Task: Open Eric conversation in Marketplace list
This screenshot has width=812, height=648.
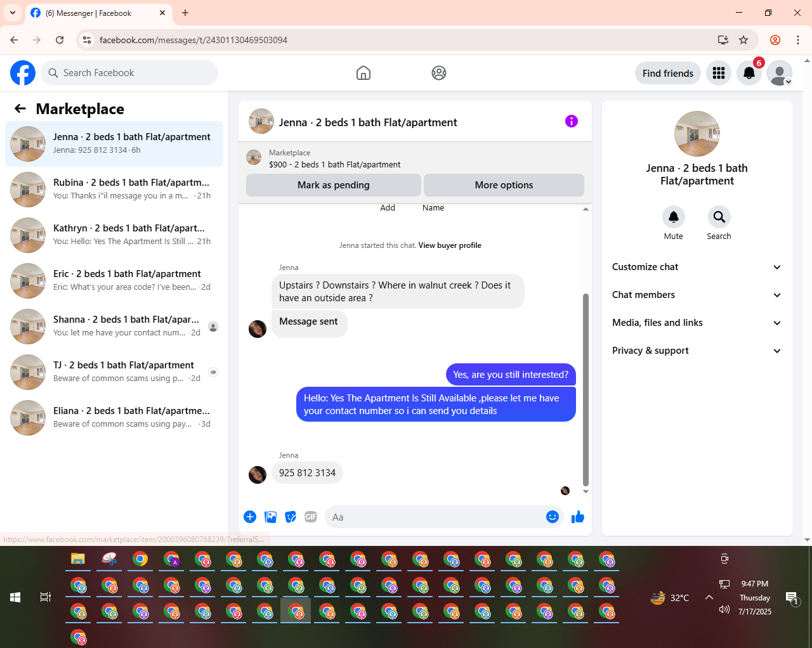Action: point(114,281)
